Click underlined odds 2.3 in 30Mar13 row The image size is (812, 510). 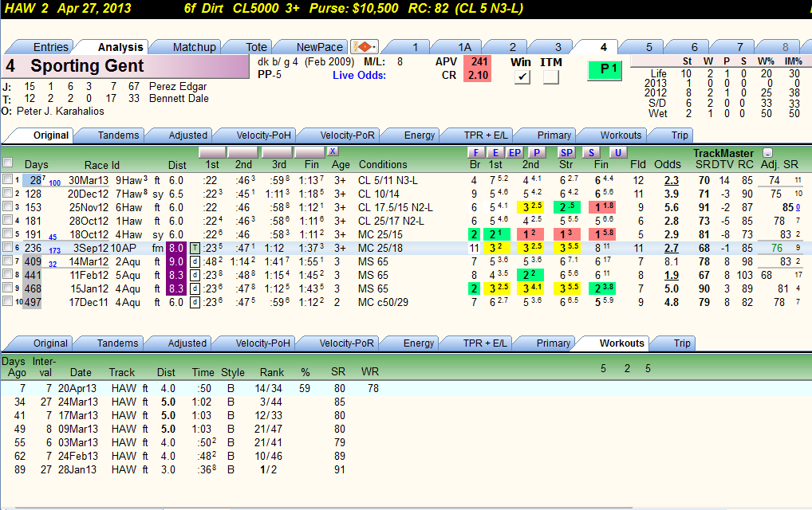coord(671,181)
